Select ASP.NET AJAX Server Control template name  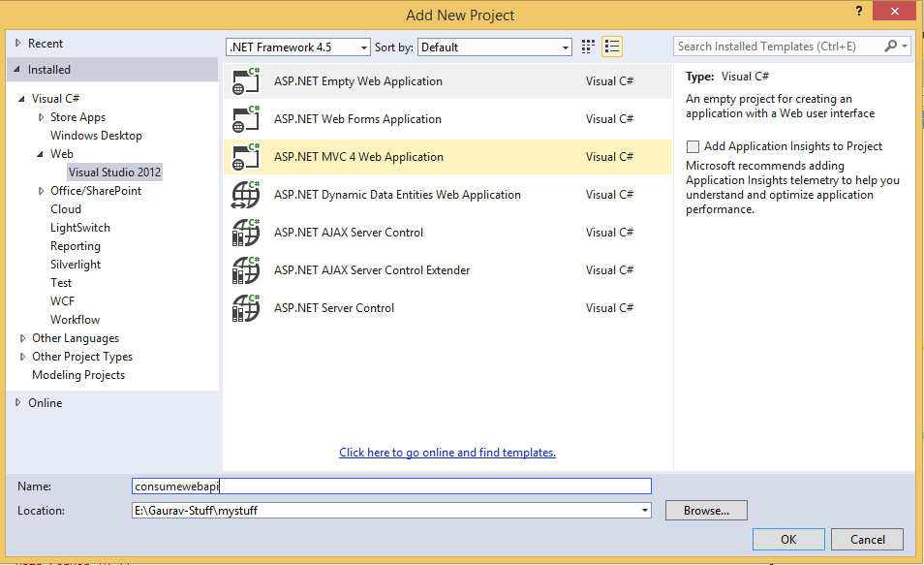[349, 233]
